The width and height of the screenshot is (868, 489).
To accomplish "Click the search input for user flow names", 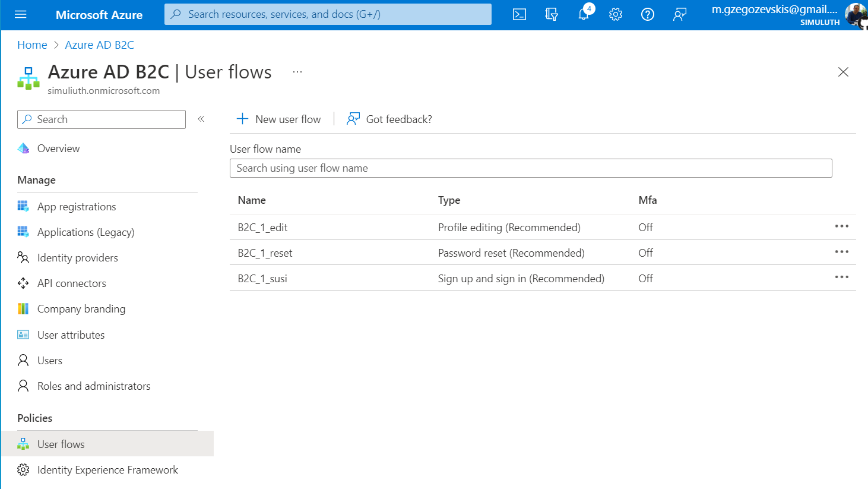I will [530, 168].
